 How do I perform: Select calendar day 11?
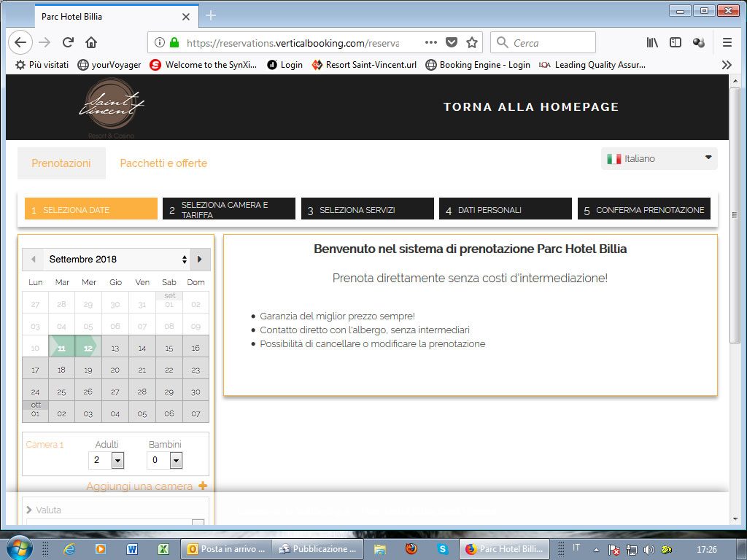(61, 347)
